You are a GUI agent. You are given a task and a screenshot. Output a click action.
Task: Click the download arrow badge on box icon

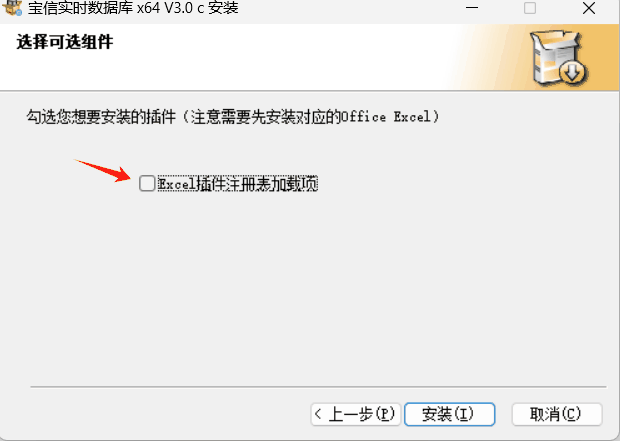[x=573, y=72]
